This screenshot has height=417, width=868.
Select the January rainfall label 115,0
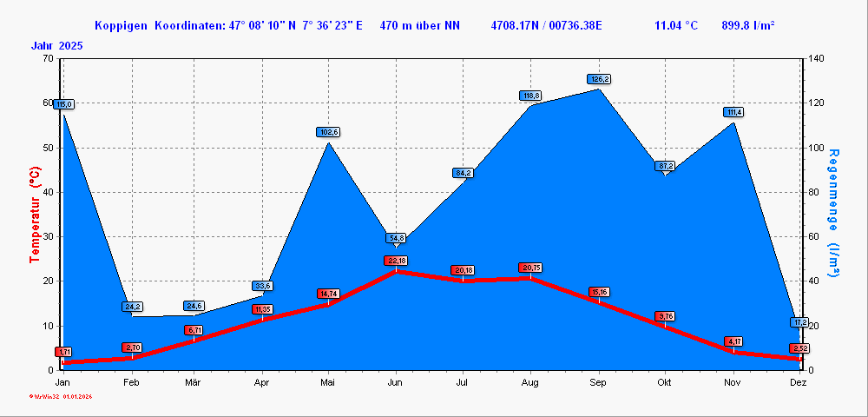coord(63,104)
